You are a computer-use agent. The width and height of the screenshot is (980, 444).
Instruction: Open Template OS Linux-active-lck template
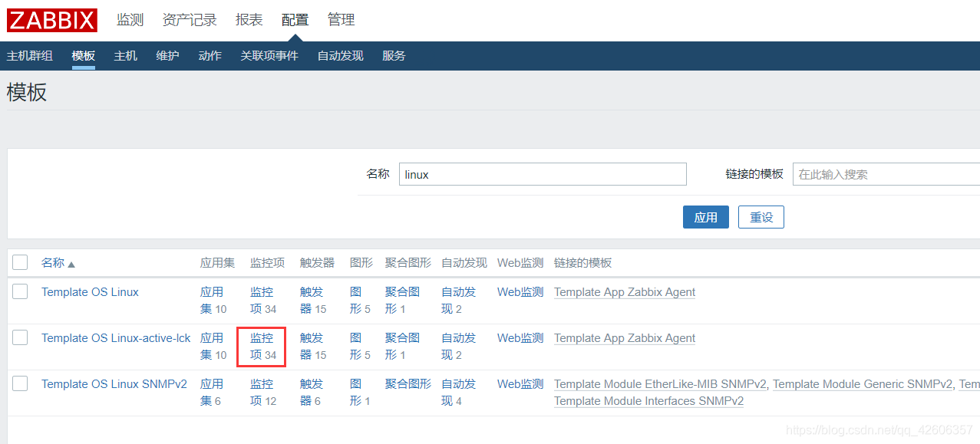pyautogui.click(x=116, y=338)
